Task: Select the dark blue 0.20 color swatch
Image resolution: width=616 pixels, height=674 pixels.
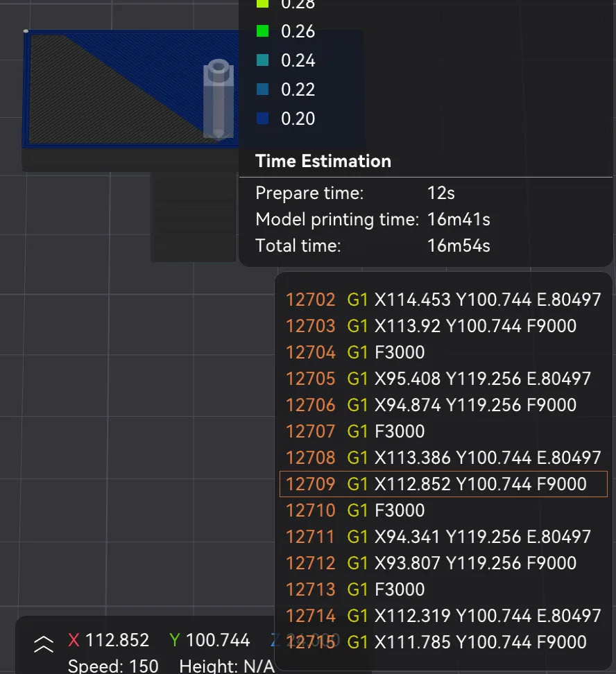Action: pos(262,118)
